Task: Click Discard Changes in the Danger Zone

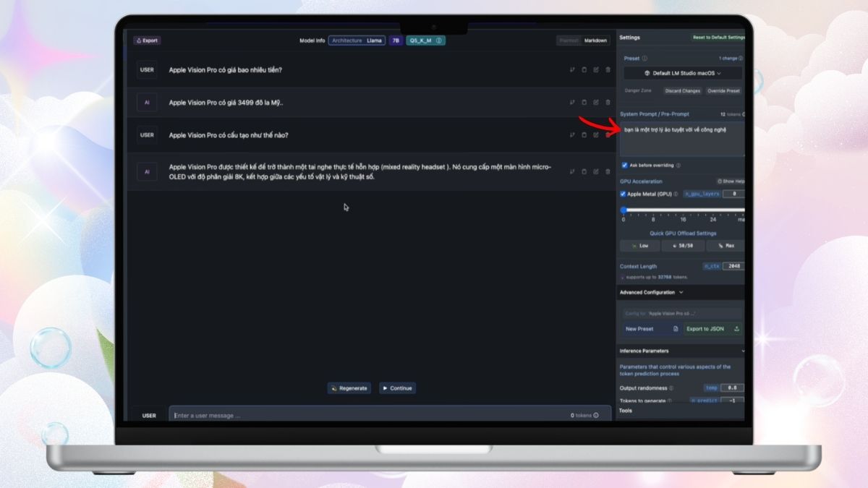Action: [x=683, y=91]
